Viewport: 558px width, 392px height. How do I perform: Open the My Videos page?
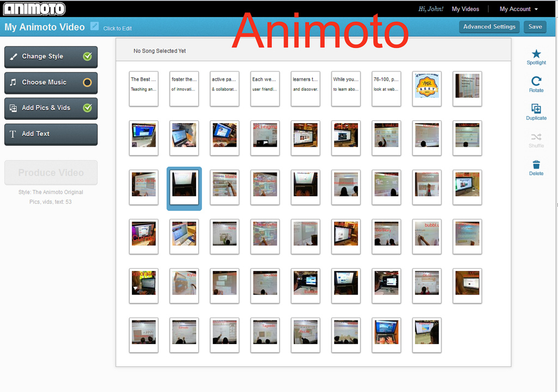(x=465, y=9)
